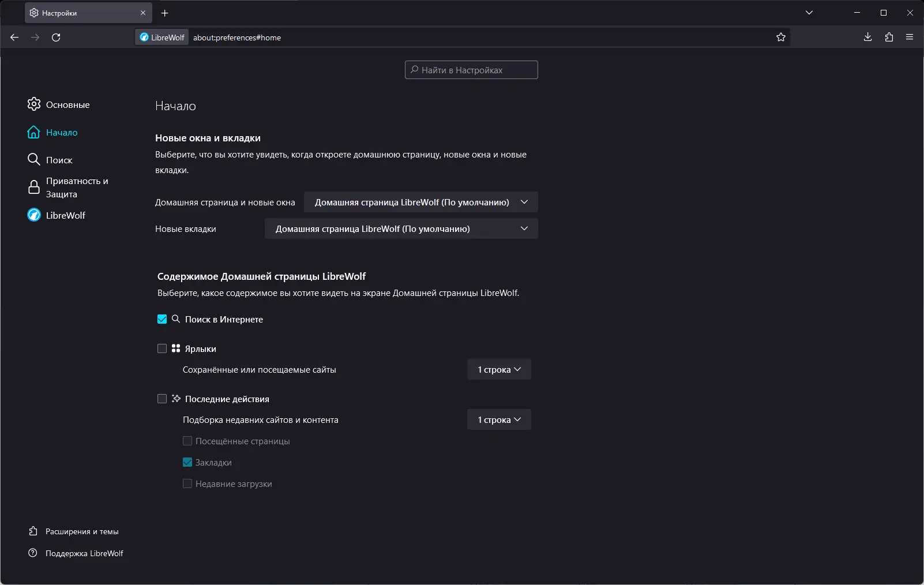Go back using the back arrow
Screen dimensions: 924x585
tap(14, 37)
